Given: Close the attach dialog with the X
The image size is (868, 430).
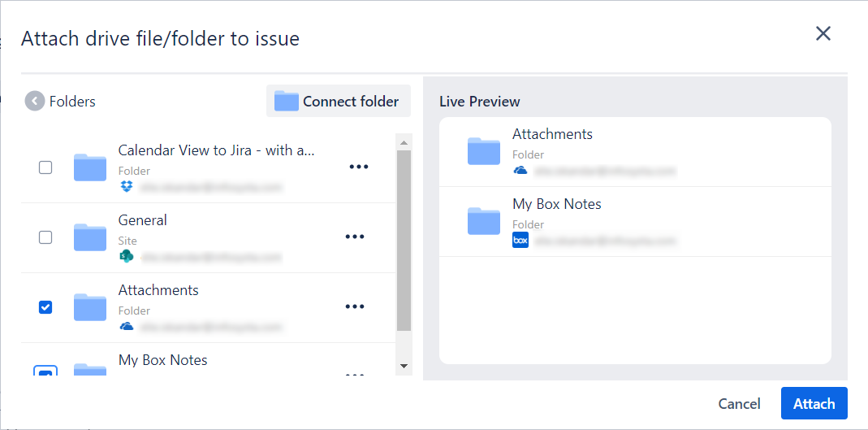Looking at the screenshot, I should pos(823,33).
